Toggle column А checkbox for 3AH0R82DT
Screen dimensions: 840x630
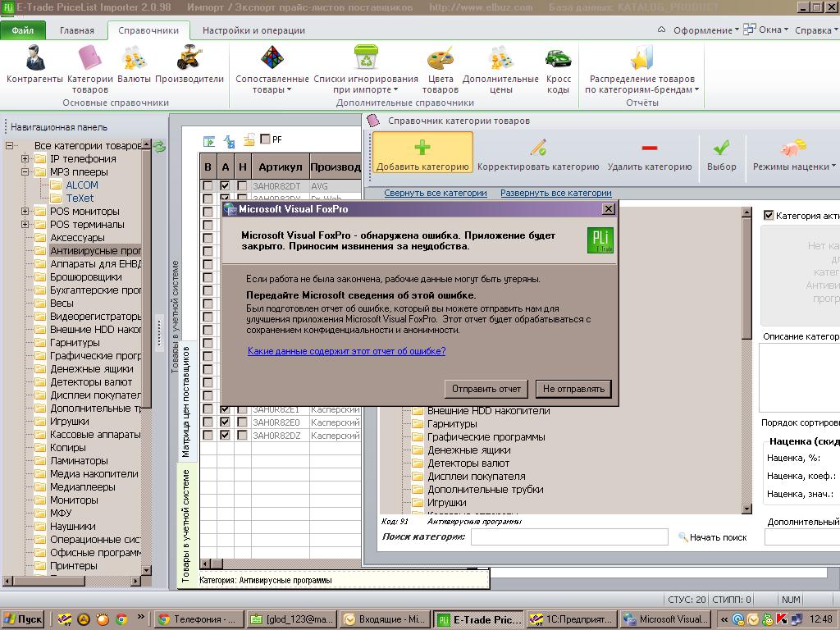(x=225, y=186)
